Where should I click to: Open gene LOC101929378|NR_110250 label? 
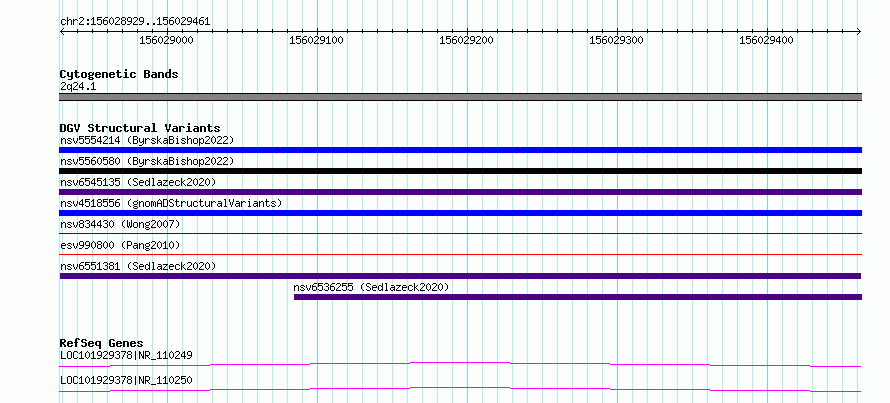click(126, 380)
